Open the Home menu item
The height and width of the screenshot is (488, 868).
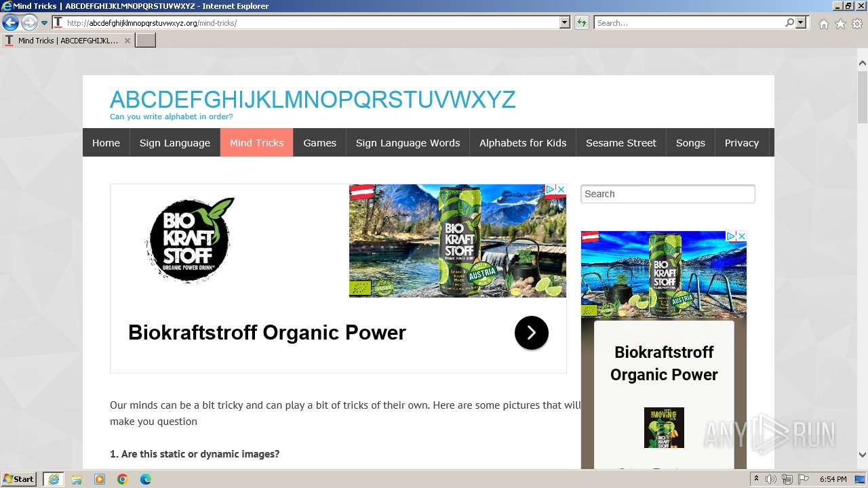106,142
